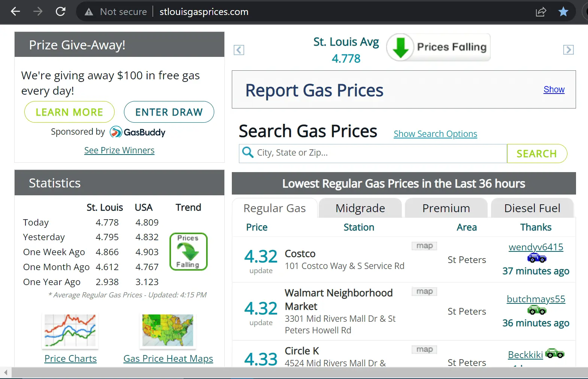Expand Report Gas Prices with Show link
This screenshot has width=588, height=379.
[554, 89]
